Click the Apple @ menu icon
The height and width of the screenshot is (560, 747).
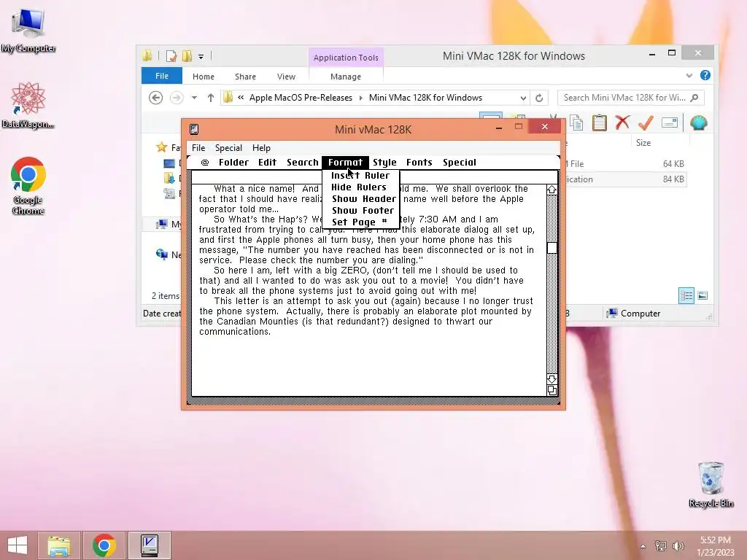click(x=205, y=163)
